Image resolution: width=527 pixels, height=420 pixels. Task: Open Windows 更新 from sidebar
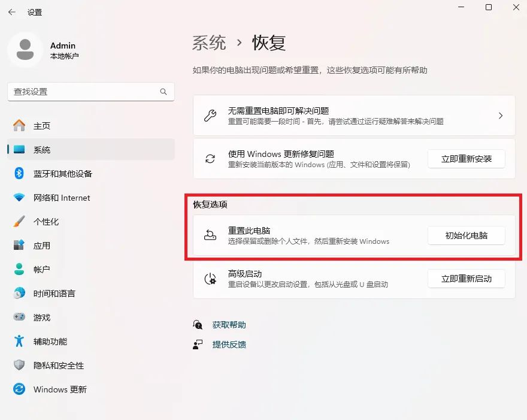[x=91, y=389]
